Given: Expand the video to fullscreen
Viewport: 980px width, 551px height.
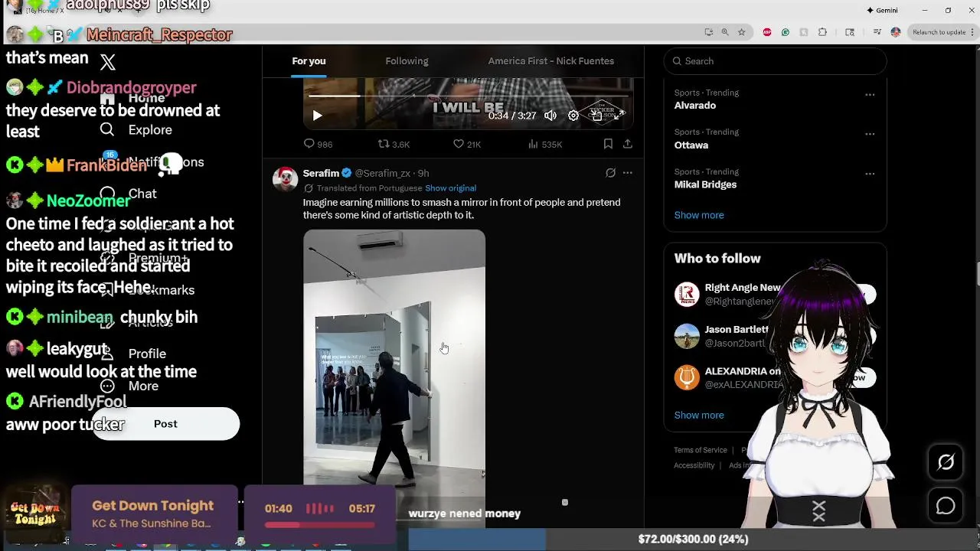Looking at the screenshot, I should (619, 116).
